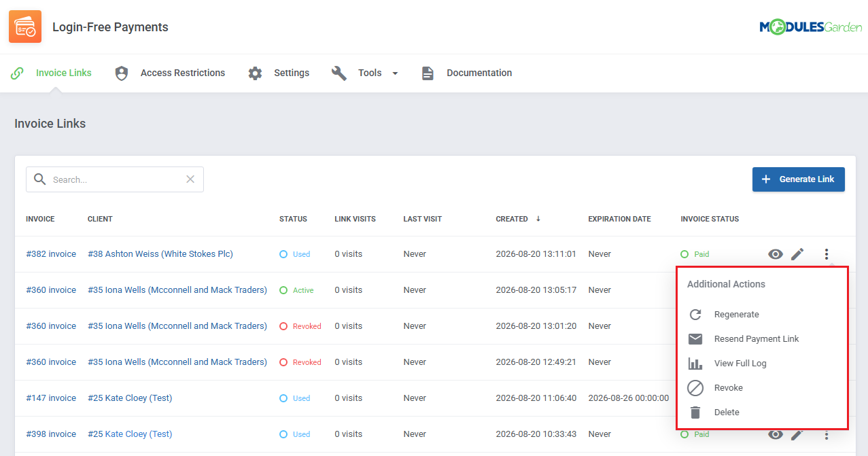This screenshot has height=456, width=868.
Task: Click the search magnifier icon
Action: coord(40,179)
